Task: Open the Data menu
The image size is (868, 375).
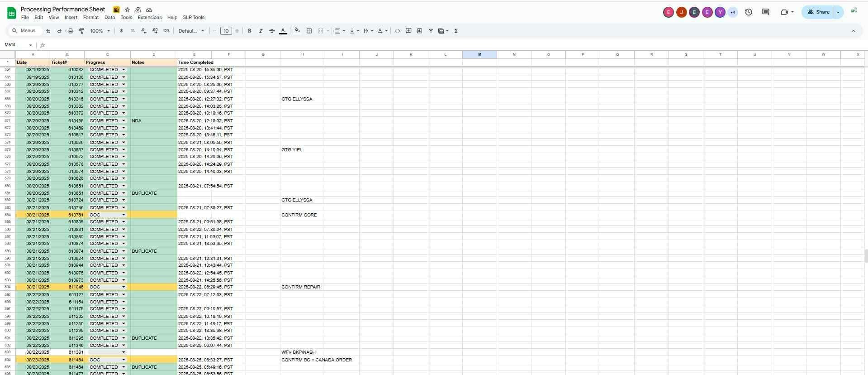Action: 109,17
